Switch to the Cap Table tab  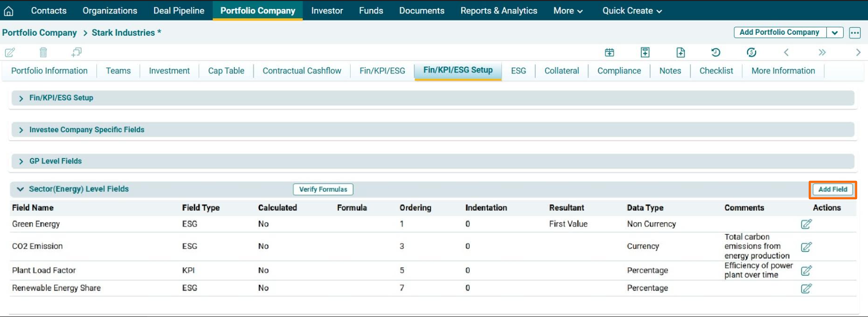(226, 71)
